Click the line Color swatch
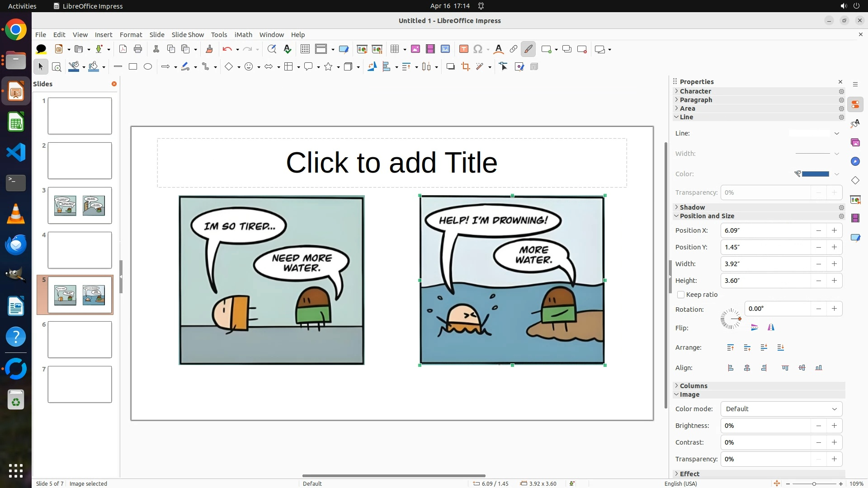 [815, 174]
